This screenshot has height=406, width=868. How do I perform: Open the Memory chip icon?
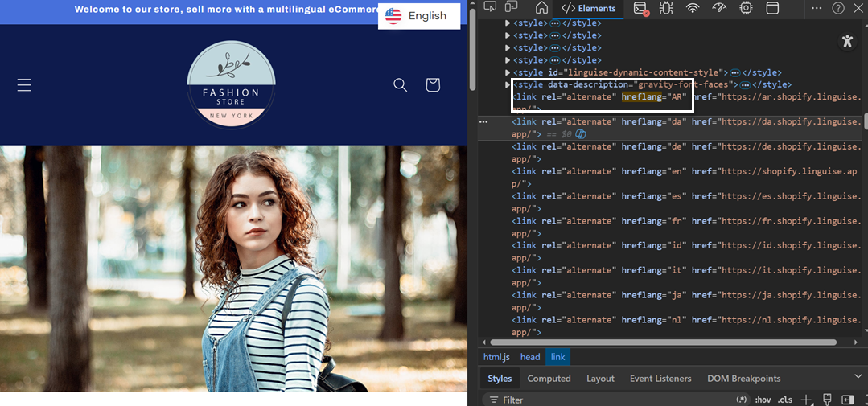point(747,8)
